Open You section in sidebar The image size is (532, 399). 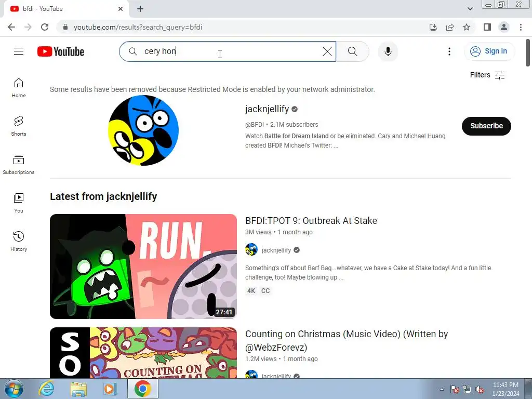pyautogui.click(x=19, y=203)
